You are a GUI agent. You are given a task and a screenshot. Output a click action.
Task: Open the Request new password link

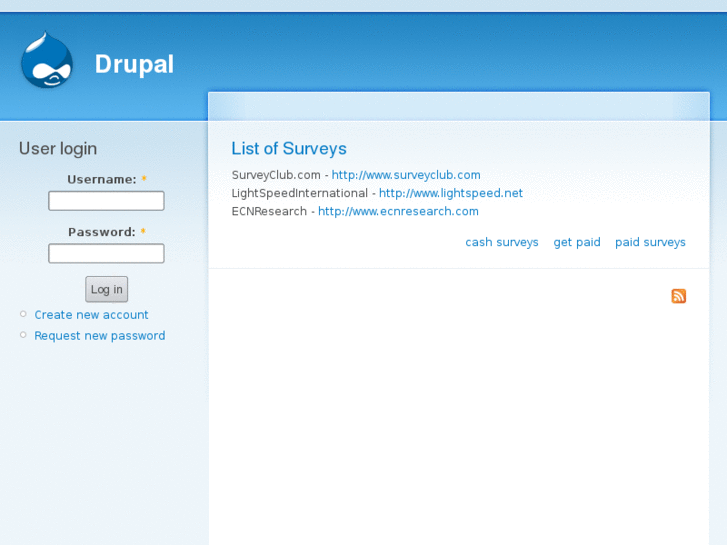point(100,336)
